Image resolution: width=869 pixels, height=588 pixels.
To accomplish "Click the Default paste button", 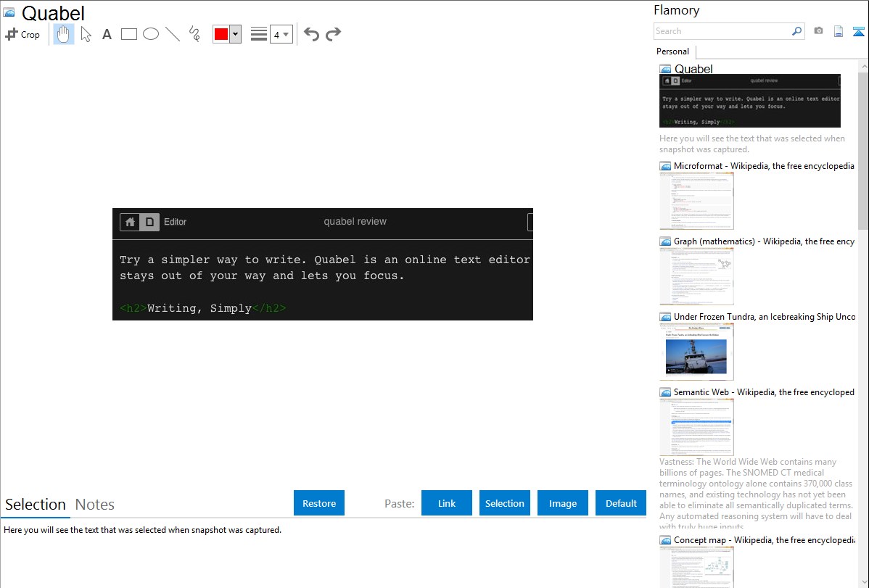I will coord(621,503).
